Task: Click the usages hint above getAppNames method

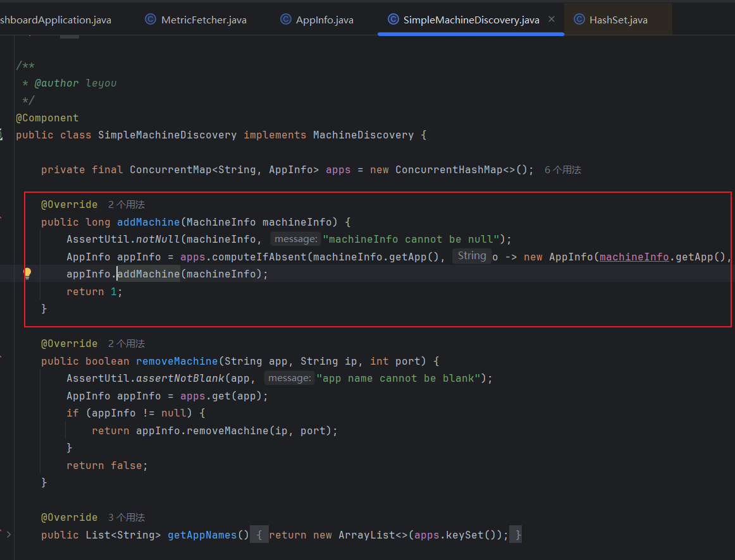Action: click(127, 518)
